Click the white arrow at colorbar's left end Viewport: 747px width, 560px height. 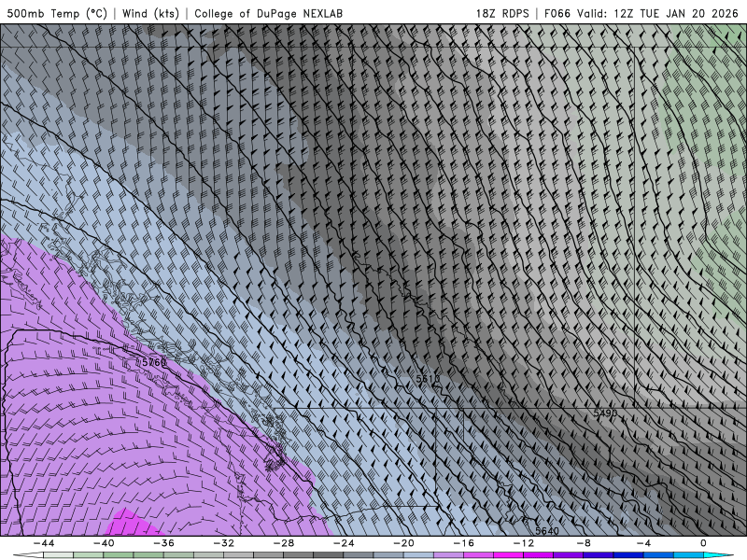pos(28,555)
